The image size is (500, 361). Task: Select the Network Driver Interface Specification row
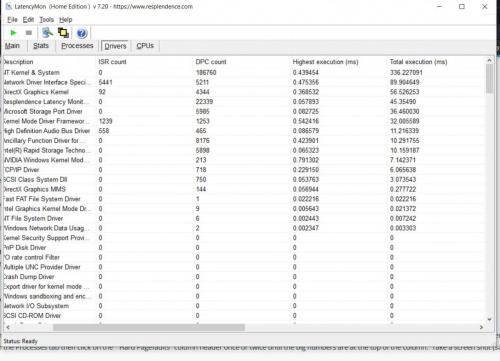coord(244,82)
